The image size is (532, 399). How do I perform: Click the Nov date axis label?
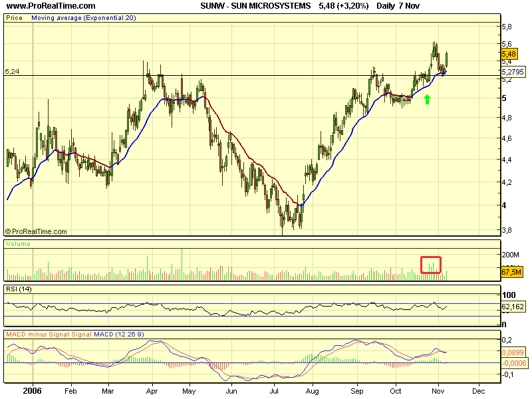click(x=438, y=391)
